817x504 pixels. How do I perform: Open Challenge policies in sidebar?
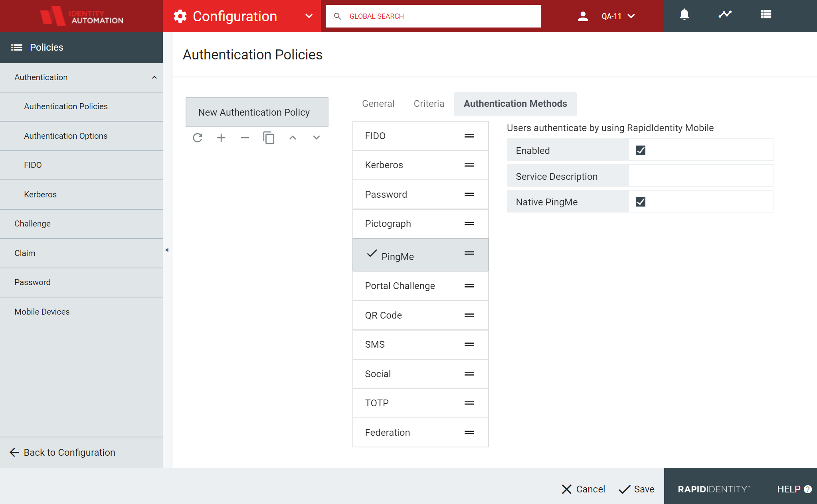(81, 224)
